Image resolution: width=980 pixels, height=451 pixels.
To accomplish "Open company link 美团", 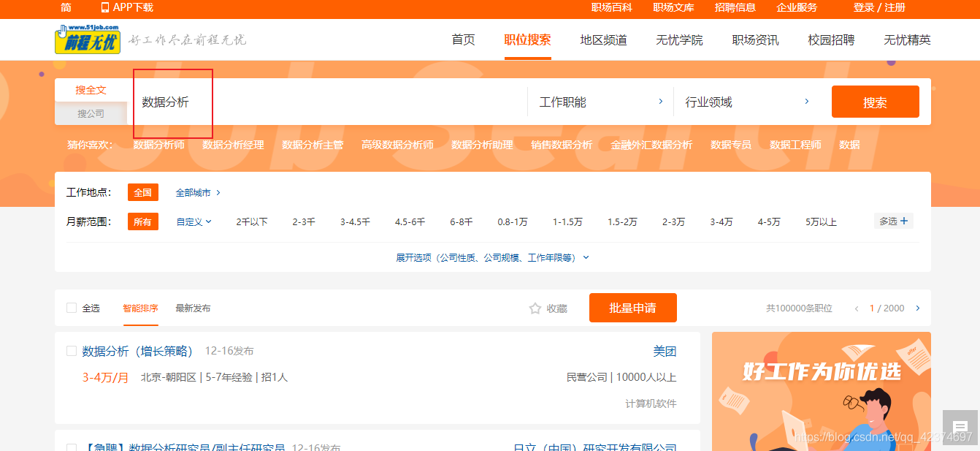I will pos(665,352).
